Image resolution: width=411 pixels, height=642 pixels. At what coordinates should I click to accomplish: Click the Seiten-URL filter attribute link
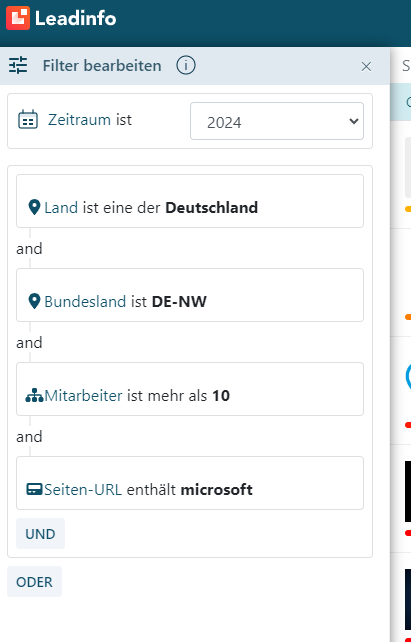point(83,490)
